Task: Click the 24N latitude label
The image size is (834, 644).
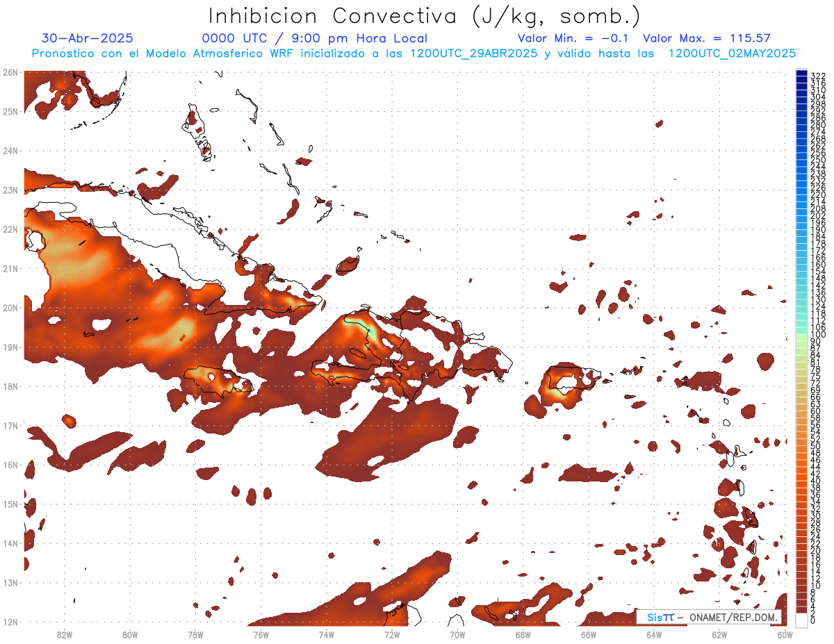Action: (10, 151)
